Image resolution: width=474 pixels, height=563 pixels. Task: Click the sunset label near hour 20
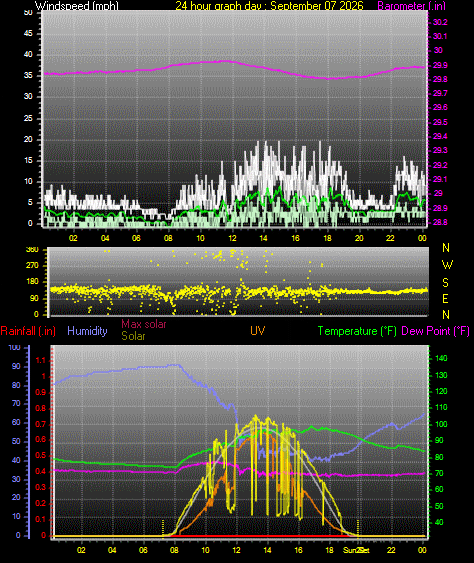point(356,550)
